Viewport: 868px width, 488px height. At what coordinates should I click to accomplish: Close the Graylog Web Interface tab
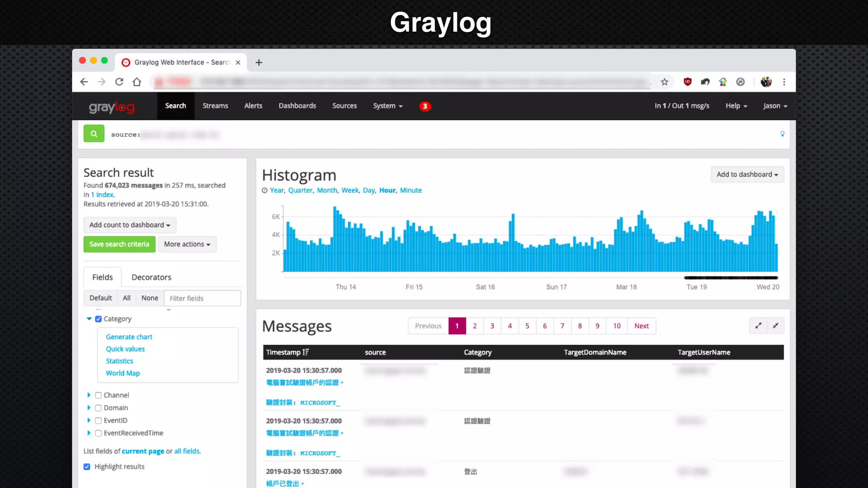coord(238,63)
